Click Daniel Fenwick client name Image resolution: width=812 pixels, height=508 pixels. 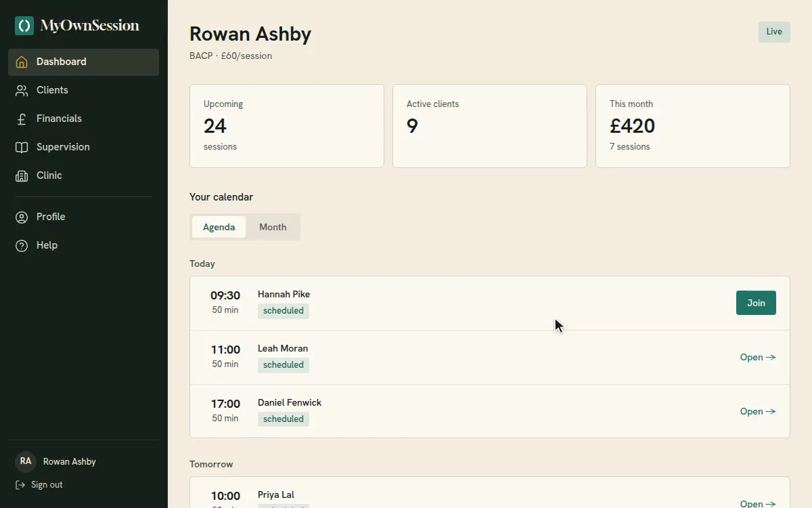290,402
